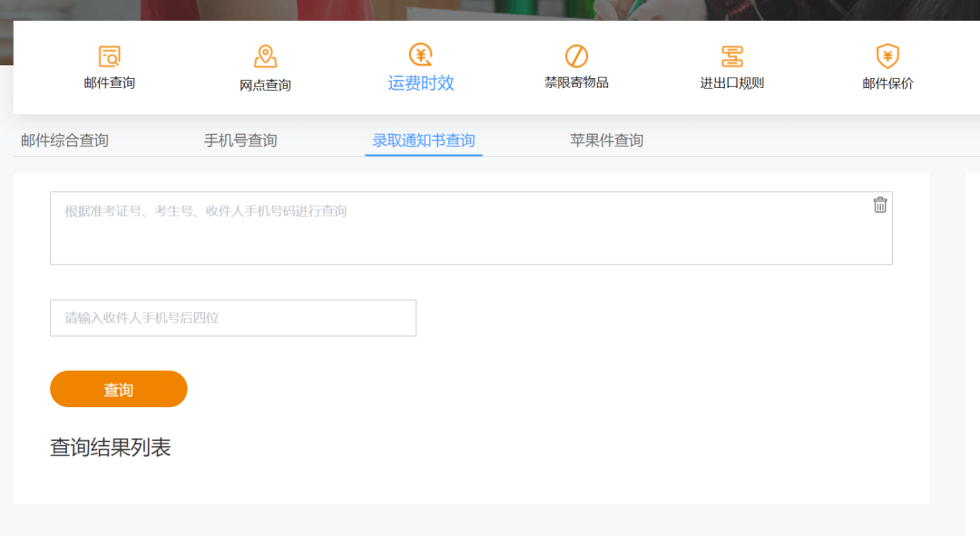Open the 进出口规则 icon
The image size is (980, 536).
point(732,56)
